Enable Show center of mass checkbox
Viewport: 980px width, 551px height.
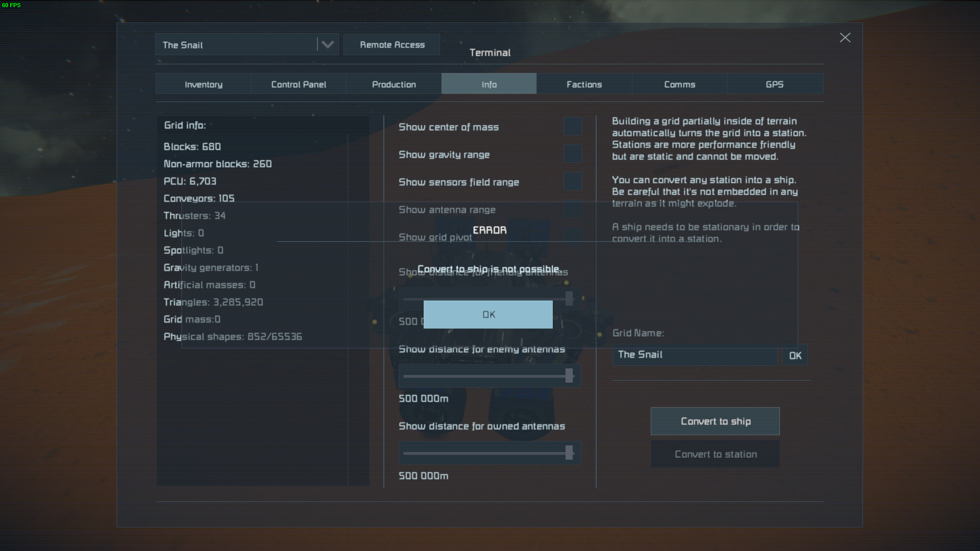pyautogui.click(x=572, y=127)
